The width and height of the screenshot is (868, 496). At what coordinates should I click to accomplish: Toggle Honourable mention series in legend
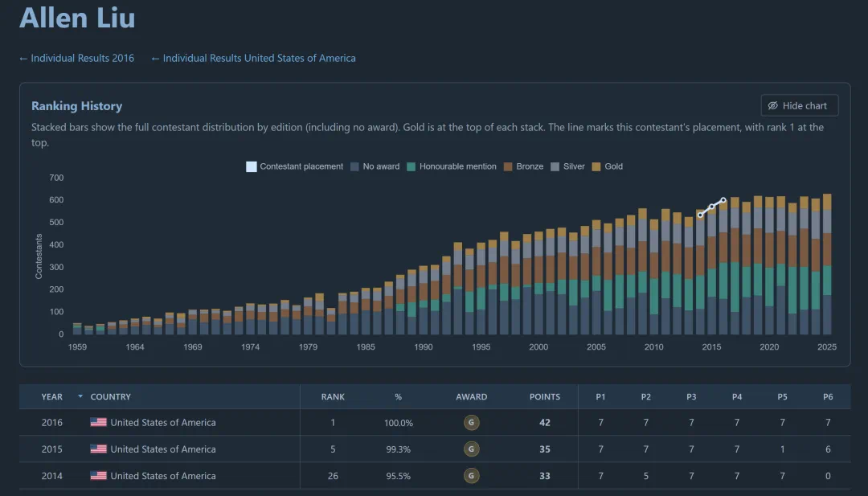(x=451, y=166)
